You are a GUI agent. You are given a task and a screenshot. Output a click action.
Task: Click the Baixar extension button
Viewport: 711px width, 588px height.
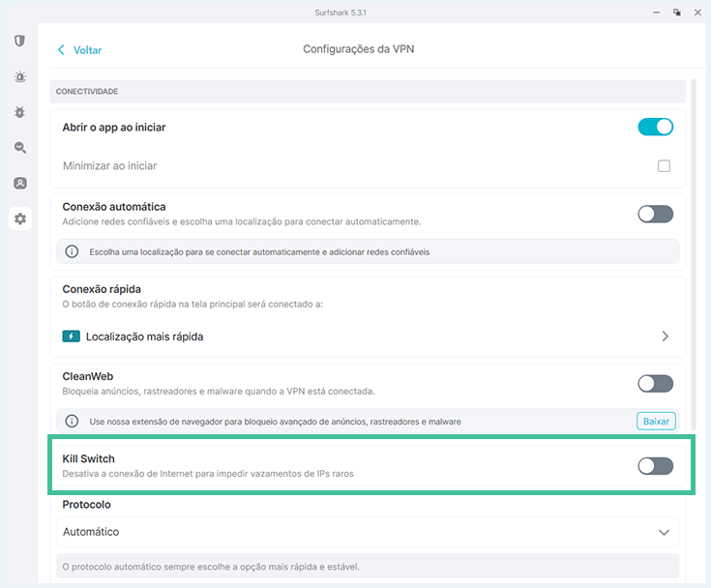pyautogui.click(x=656, y=421)
